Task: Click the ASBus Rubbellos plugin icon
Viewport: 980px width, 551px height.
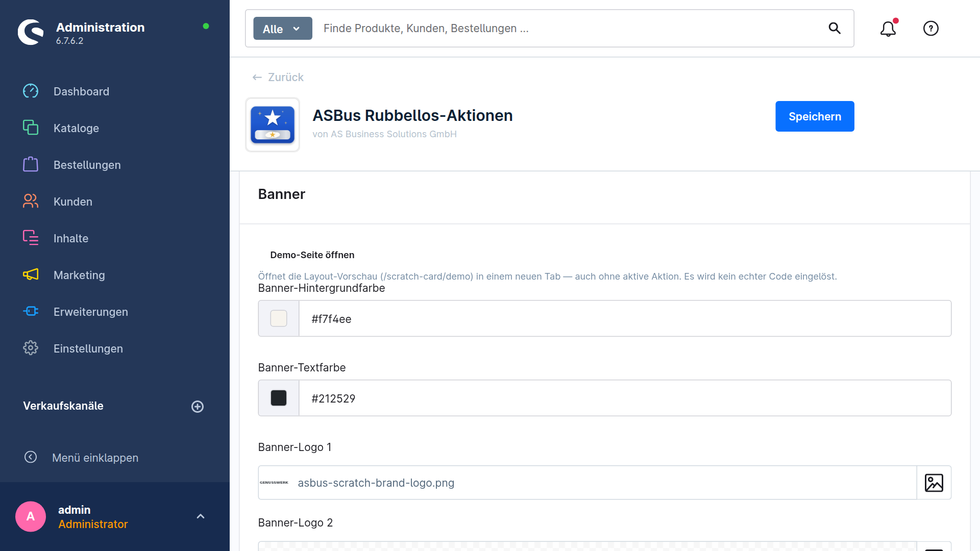Action: click(x=273, y=125)
